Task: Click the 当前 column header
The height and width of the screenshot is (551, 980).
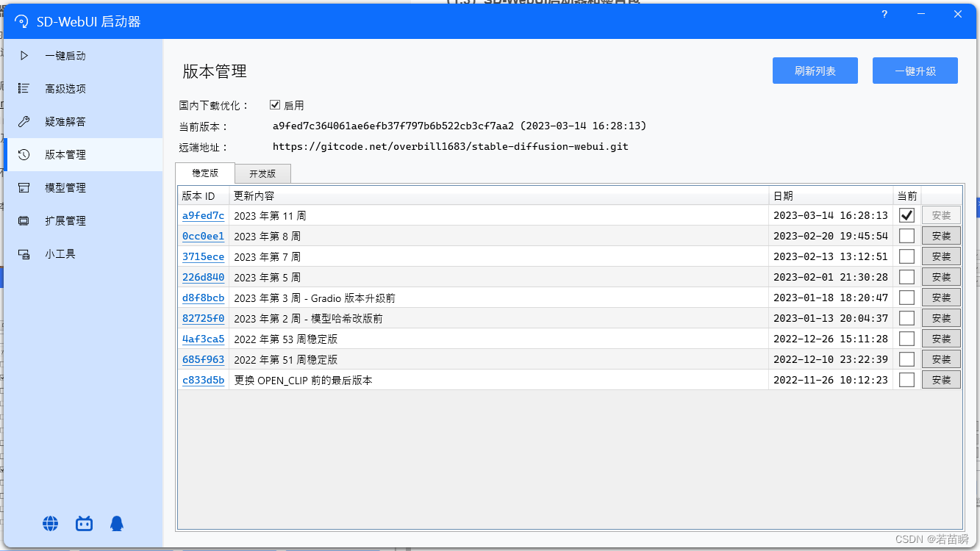Action: click(x=907, y=195)
